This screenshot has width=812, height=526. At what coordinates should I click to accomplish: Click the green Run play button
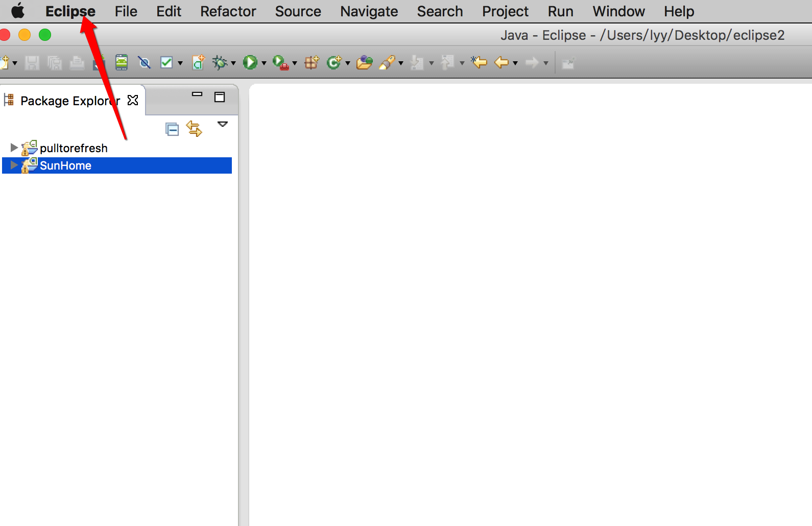[x=250, y=62]
